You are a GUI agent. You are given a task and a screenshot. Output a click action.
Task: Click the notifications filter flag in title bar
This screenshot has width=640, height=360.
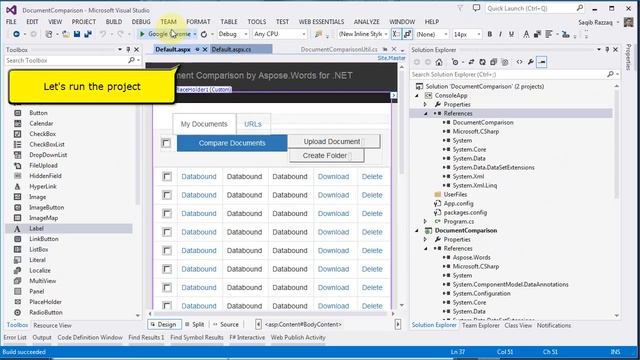pos(460,8)
